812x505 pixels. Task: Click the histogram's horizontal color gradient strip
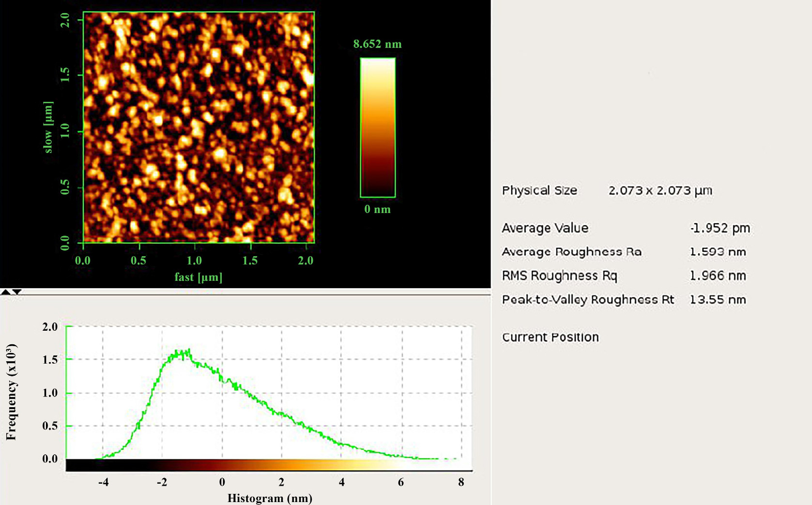click(269, 465)
